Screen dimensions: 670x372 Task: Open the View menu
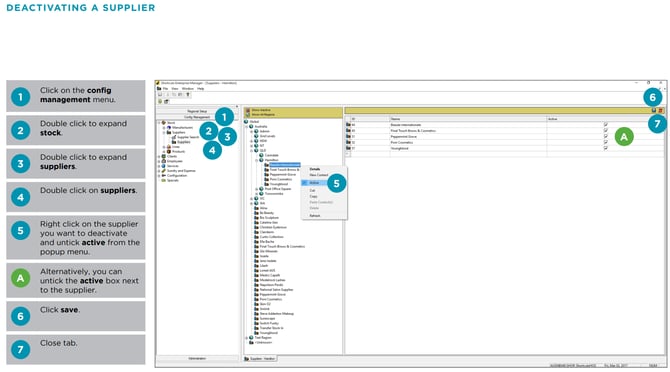point(175,88)
